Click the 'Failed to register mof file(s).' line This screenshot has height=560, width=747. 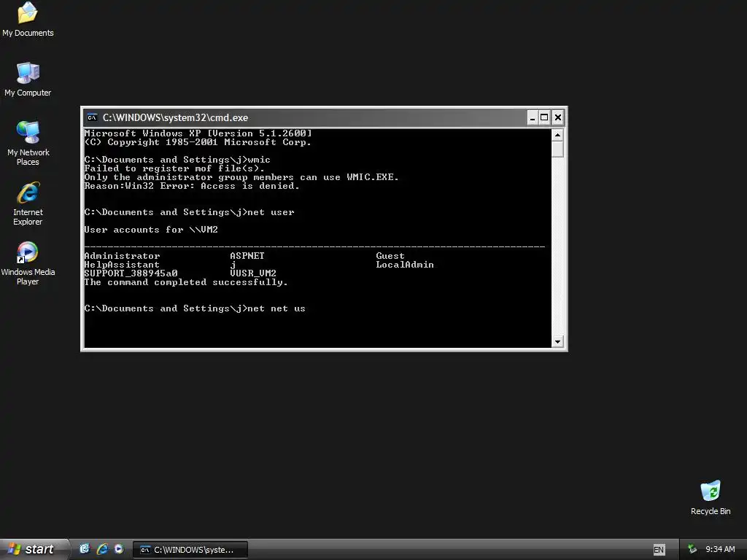tap(174, 168)
